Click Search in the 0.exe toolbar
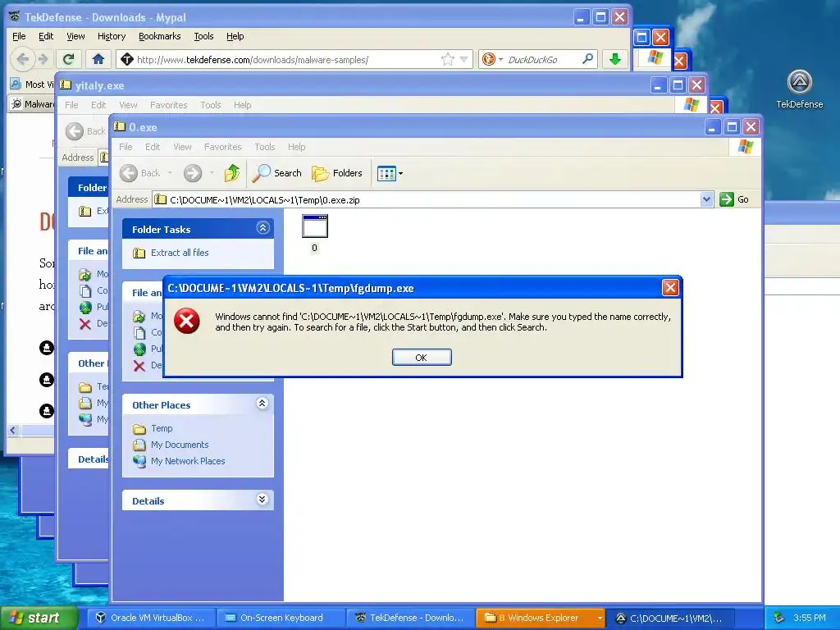The height and width of the screenshot is (630, 840). coord(277,173)
